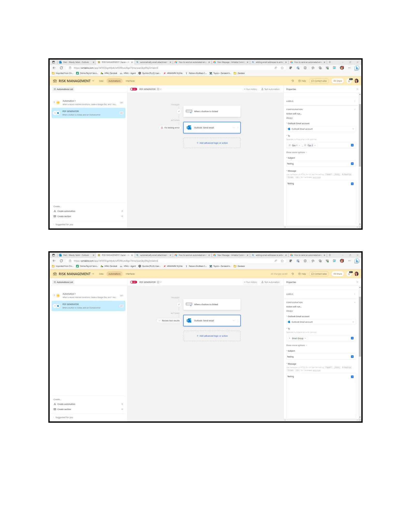Open Outlook Email account dropdown in bottom screenshot
Image resolution: width=411 pixels, height=532 pixels.
coord(321,322)
